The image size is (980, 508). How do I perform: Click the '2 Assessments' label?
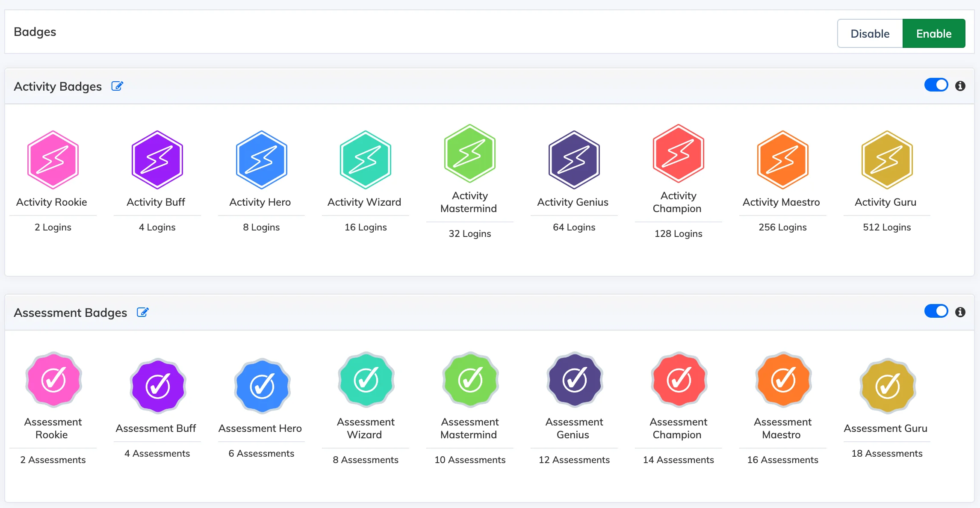tap(53, 460)
